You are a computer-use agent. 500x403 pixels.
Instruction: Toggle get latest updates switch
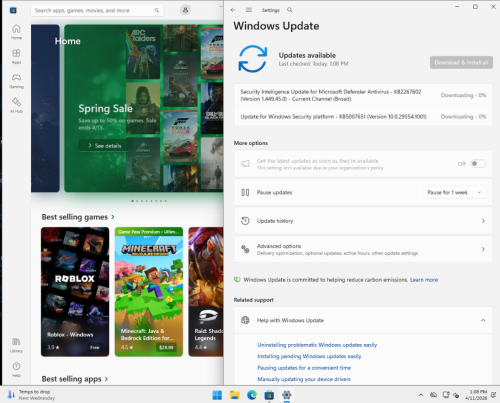pyautogui.click(x=478, y=164)
